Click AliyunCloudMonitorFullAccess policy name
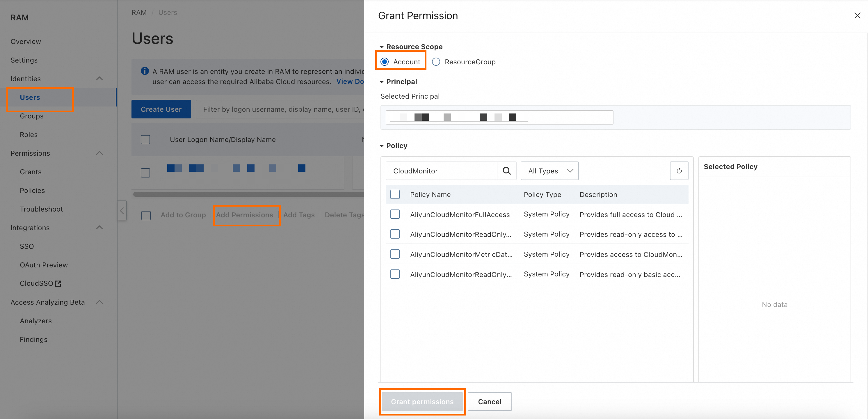The height and width of the screenshot is (419, 868). click(460, 215)
